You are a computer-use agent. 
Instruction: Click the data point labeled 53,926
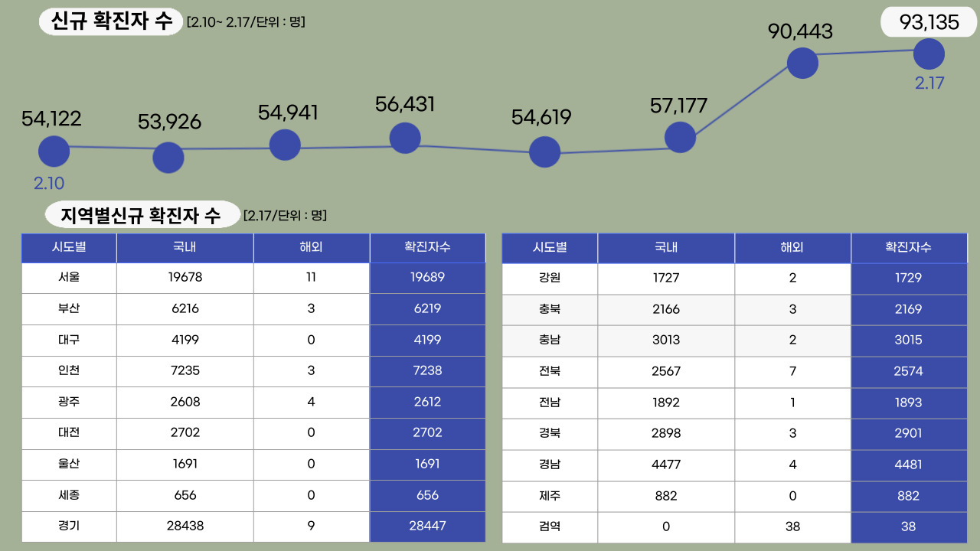click(168, 157)
